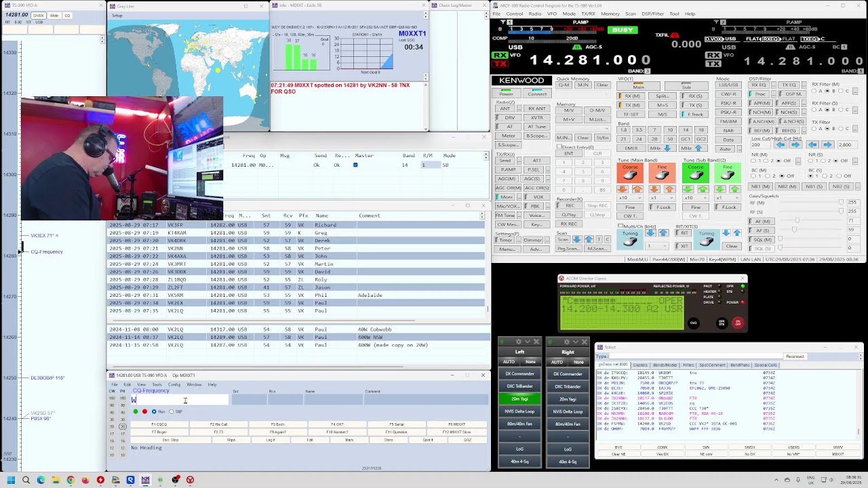
Task: Select the VK5RM Phil Adelaide log row
Action: click(x=297, y=295)
